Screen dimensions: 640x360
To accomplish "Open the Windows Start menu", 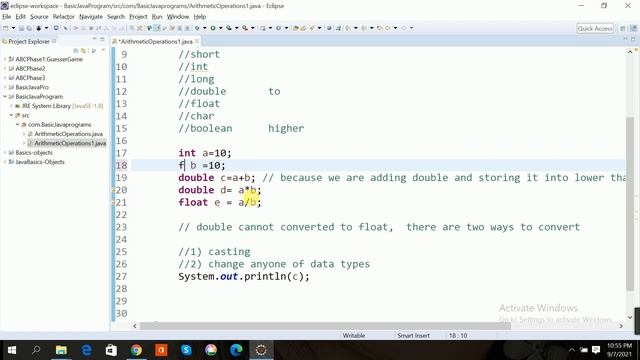I will point(12,350).
